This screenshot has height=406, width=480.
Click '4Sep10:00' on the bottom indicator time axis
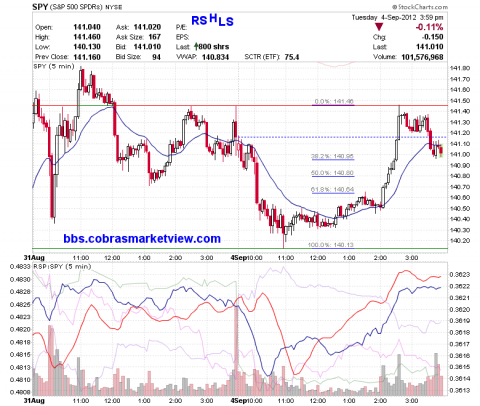click(248, 400)
